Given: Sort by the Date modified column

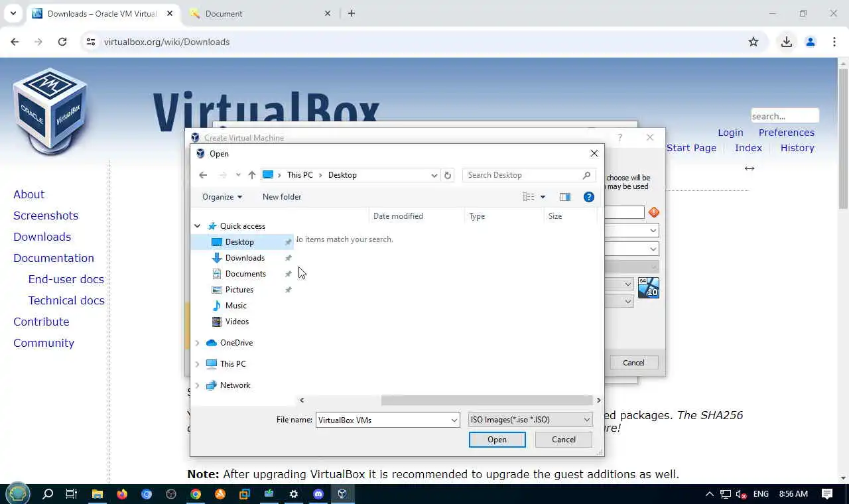Looking at the screenshot, I should pyautogui.click(x=417, y=216).
